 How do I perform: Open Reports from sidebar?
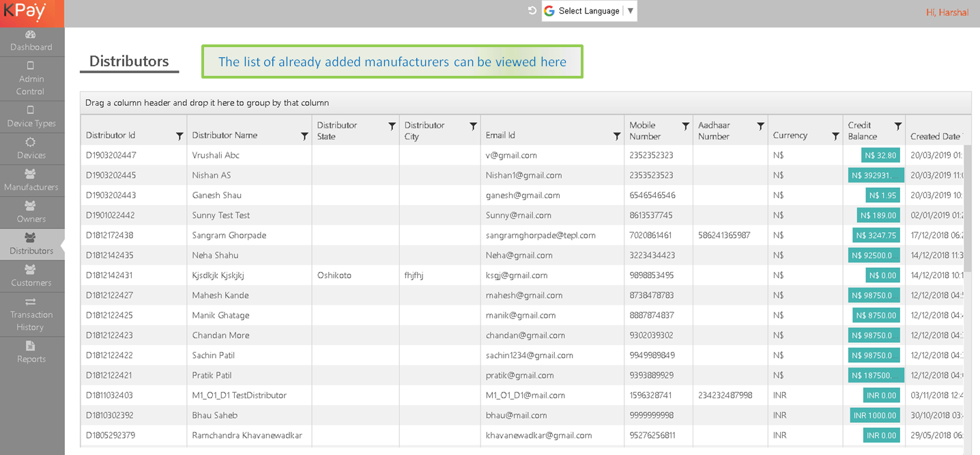pos(31,353)
